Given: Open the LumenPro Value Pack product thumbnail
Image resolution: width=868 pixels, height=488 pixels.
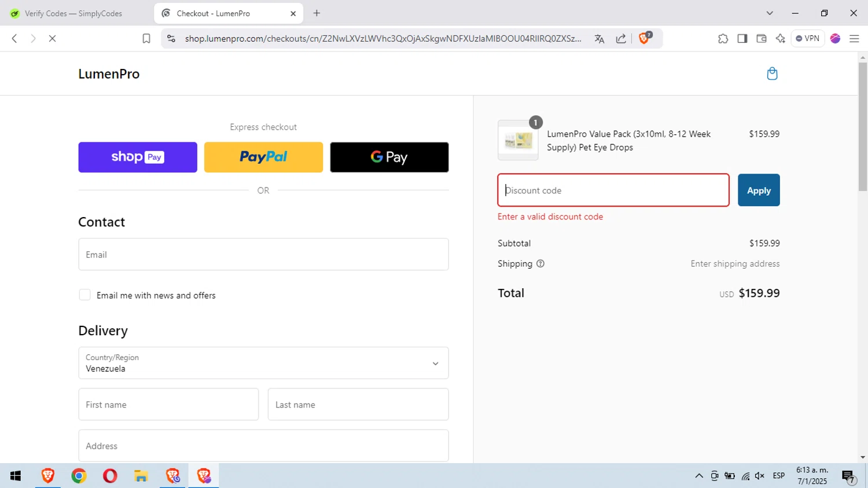Looking at the screenshot, I should (518, 140).
